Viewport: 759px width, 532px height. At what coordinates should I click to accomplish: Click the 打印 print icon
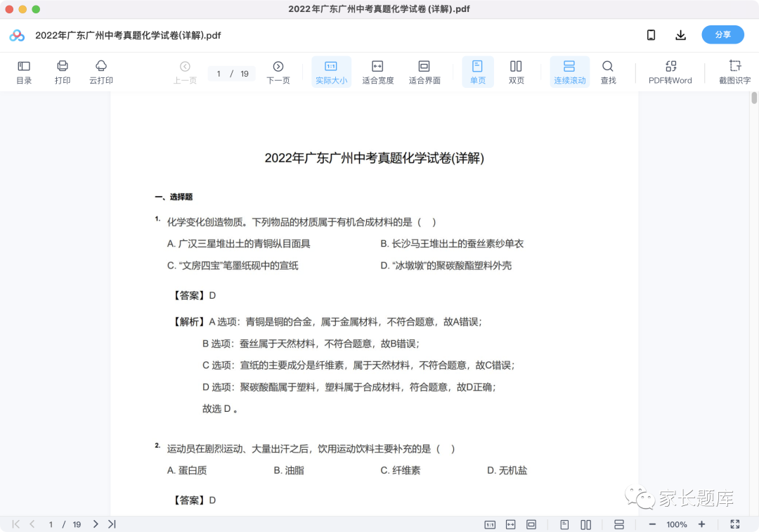[x=63, y=72]
